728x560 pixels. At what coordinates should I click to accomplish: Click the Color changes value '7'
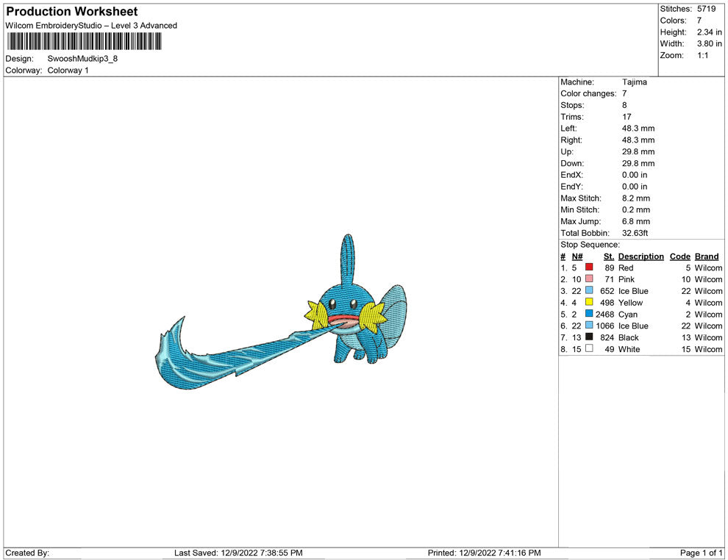(624, 94)
